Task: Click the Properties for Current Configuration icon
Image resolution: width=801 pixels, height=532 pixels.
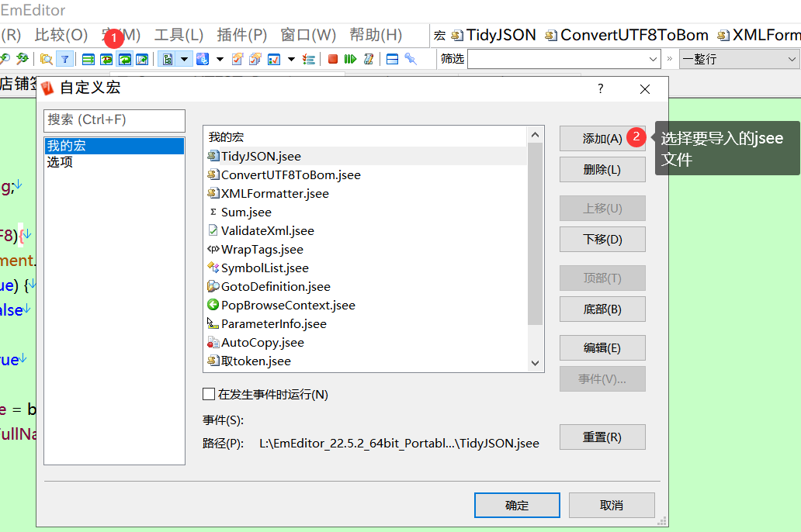Action: tap(238, 59)
